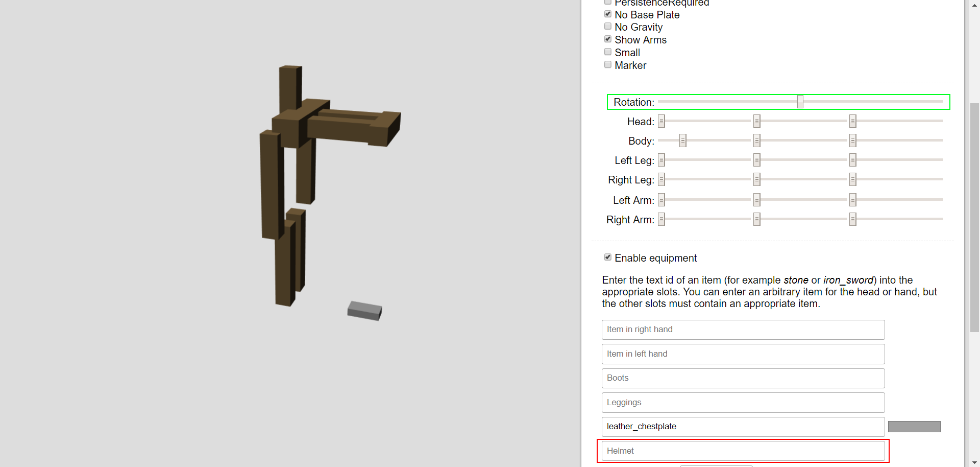Select the Item in left hand field

click(x=743, y=354)
